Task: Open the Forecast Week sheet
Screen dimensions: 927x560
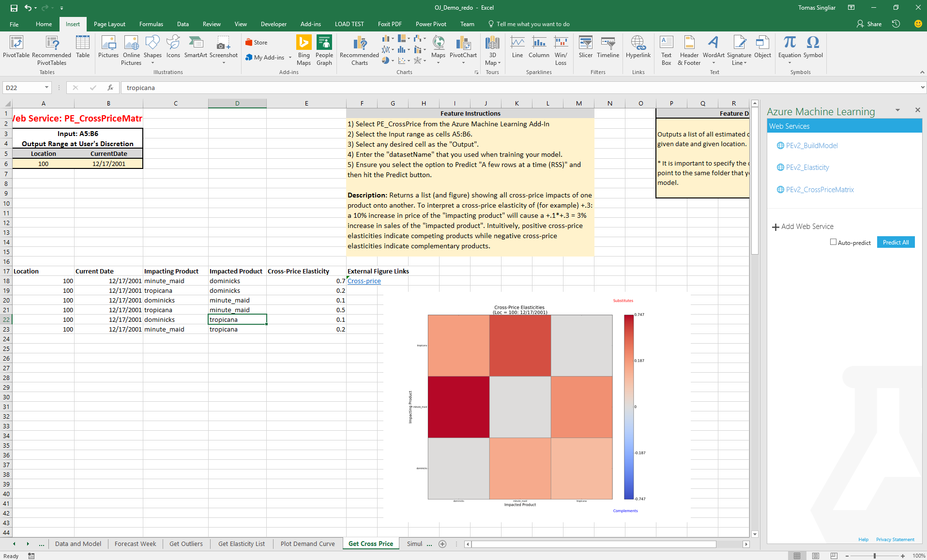Action: pyautogui.click(x=136, y=544)
